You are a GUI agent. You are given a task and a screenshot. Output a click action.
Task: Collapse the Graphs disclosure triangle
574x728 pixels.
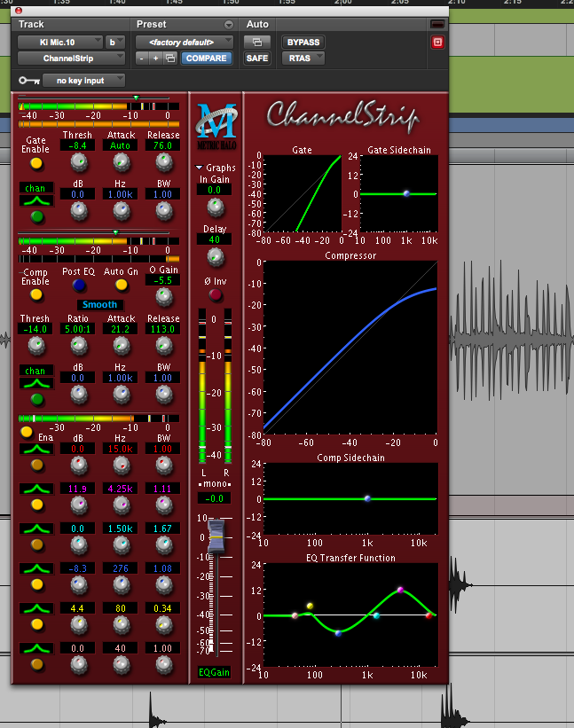[x=200, y=168]
